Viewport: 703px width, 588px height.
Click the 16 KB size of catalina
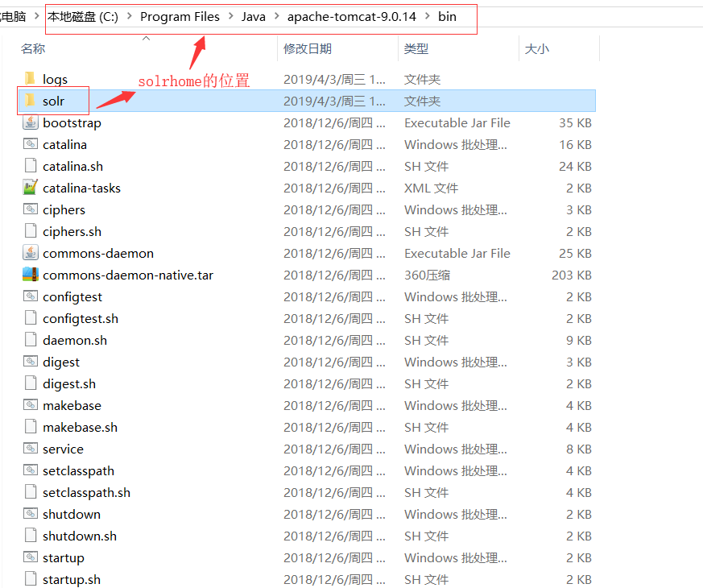point(575,144)
